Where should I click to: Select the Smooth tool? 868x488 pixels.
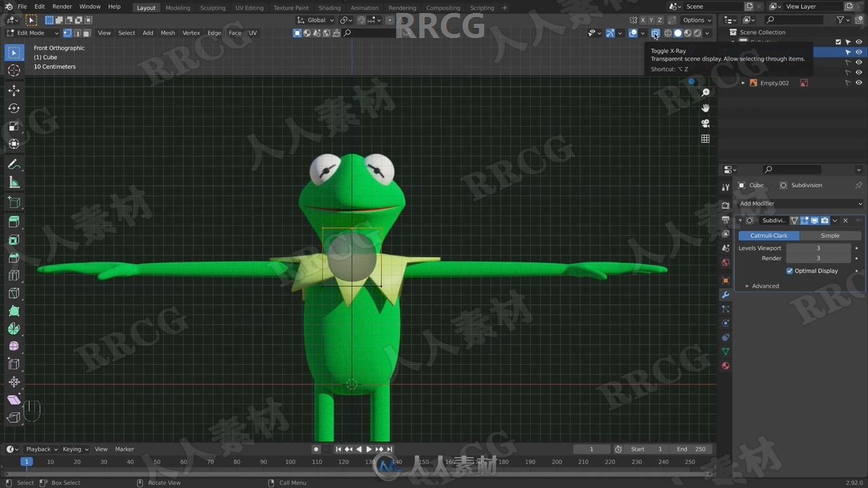pos(14,346)
